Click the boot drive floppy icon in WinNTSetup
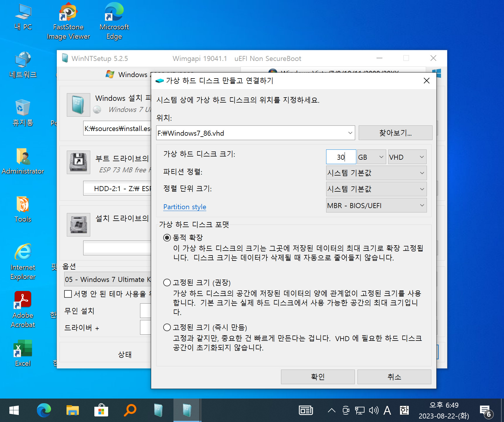 78,162
